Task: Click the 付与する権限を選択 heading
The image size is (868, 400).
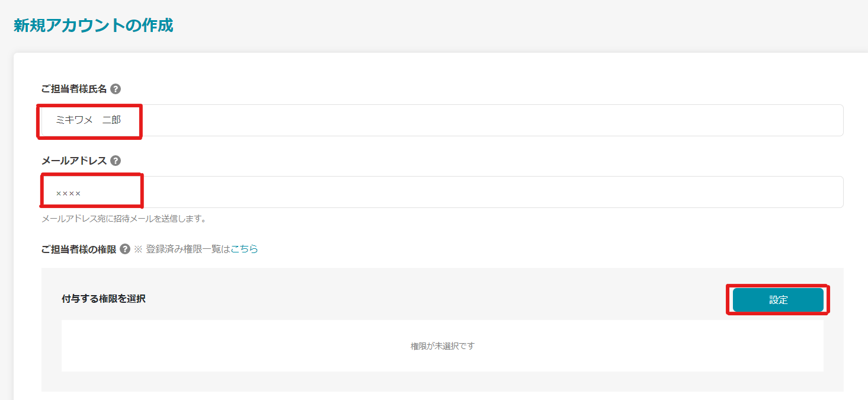Action: (x=103, y=299)
